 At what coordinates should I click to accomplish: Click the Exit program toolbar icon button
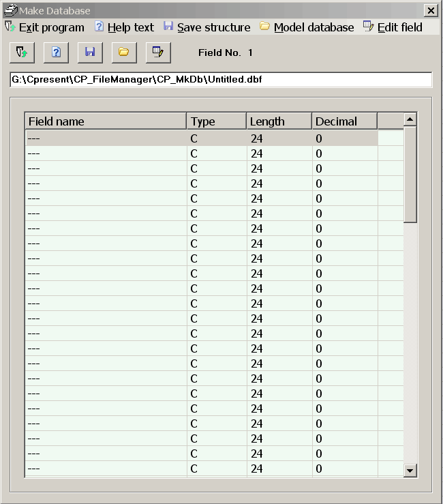click(22, 53)
